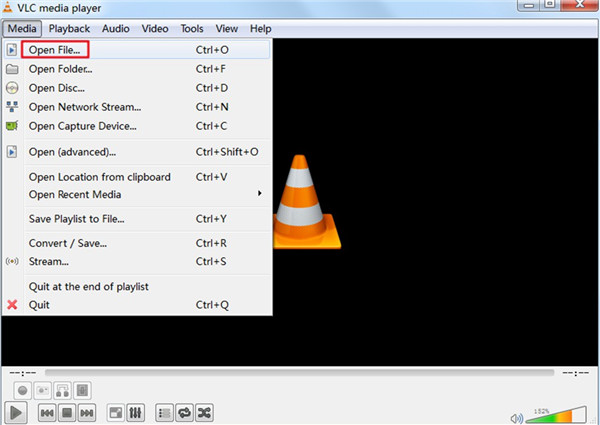Click the VLC cone title bar icon
The width and height of the screenshot is (600, 425).
(7, 7)
